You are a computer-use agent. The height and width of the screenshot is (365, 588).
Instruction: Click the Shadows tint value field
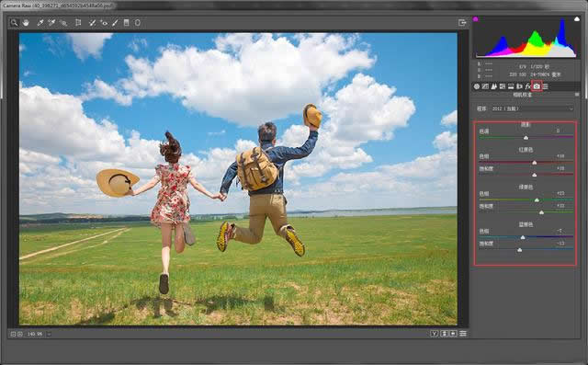pos(558,131)
